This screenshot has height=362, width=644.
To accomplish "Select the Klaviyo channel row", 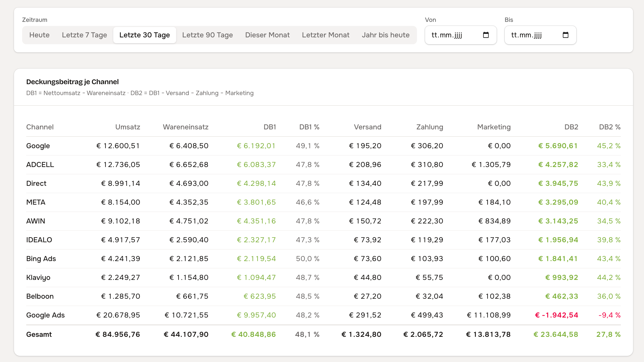I will click(323, 278).
